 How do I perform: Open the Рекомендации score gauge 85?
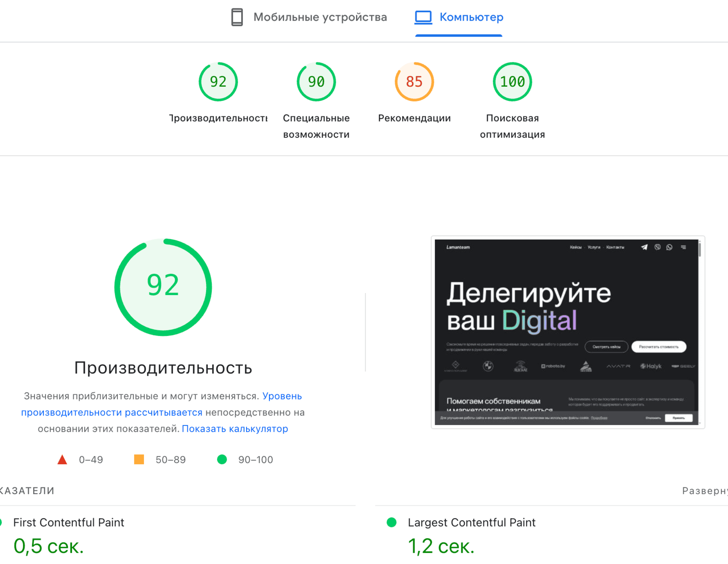click(414, 82)
